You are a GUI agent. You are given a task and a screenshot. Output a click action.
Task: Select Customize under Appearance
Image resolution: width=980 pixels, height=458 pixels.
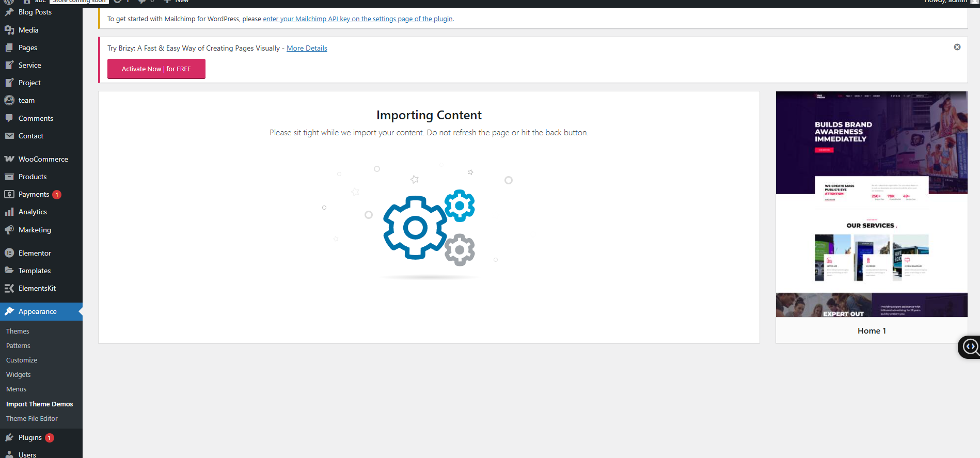click(22, 360)
